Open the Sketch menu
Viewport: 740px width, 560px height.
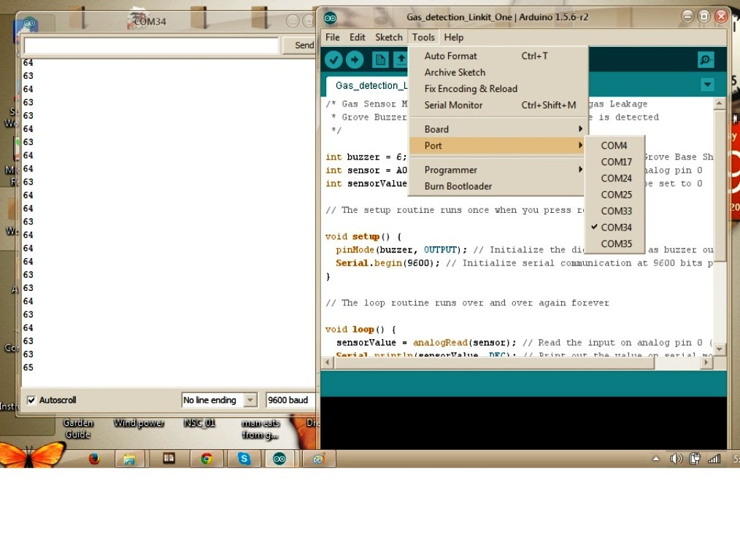coord(388,37)
